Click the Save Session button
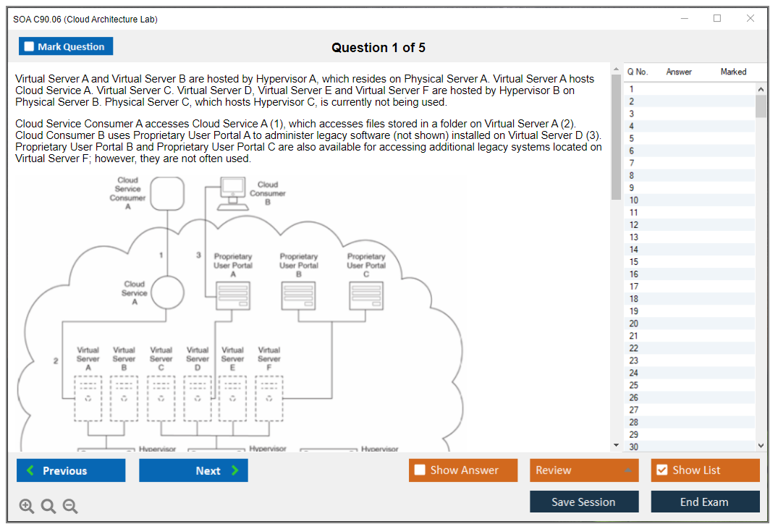This screenshot has height=532, width=778. [583, 502]
